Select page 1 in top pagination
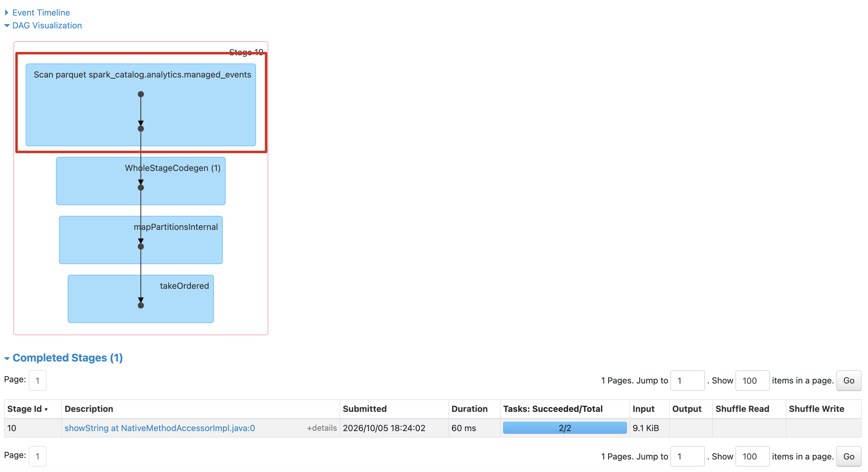Image resolution: width=868 pixels, height=472 pixels. click(37, 380)
